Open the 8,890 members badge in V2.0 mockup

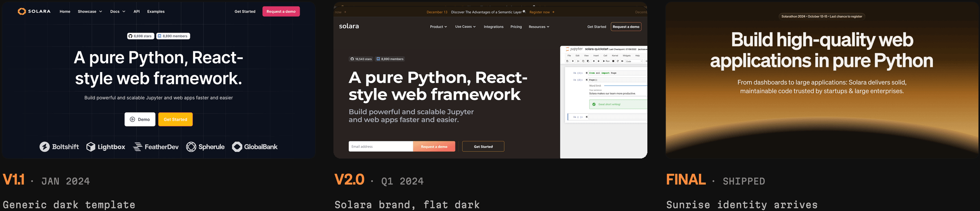click(x=390, y=59)
